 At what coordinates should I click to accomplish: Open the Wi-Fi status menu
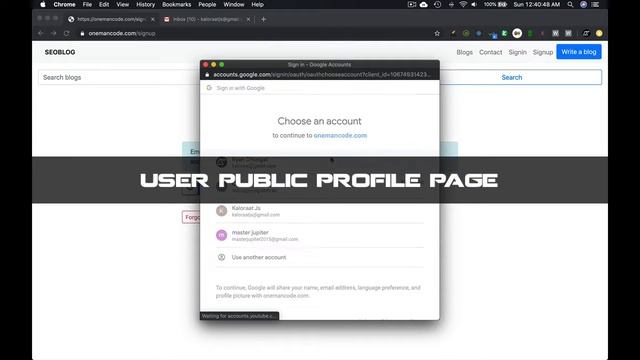[463, 4]
